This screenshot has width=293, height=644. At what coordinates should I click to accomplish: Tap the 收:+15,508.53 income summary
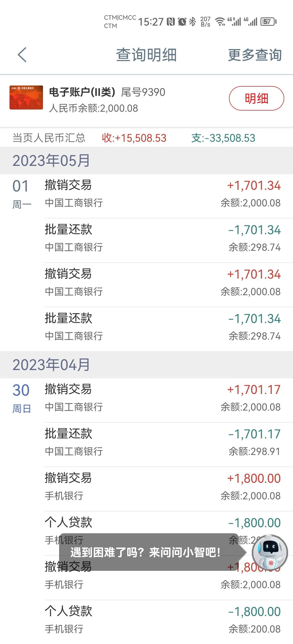pyautogui.click(x=134, y=138)
